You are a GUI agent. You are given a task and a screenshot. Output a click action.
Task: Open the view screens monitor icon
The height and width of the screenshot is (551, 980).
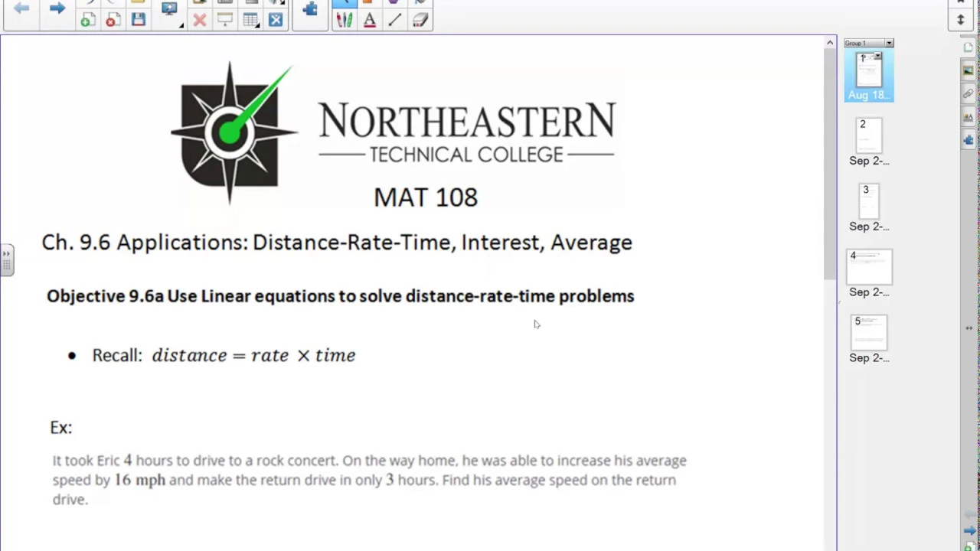(169, 9)
